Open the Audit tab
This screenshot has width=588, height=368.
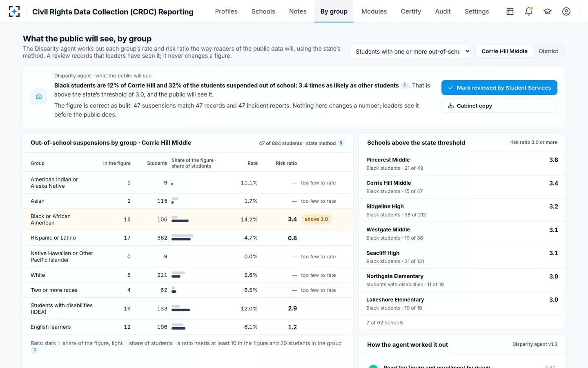click(x=443, y=11)
